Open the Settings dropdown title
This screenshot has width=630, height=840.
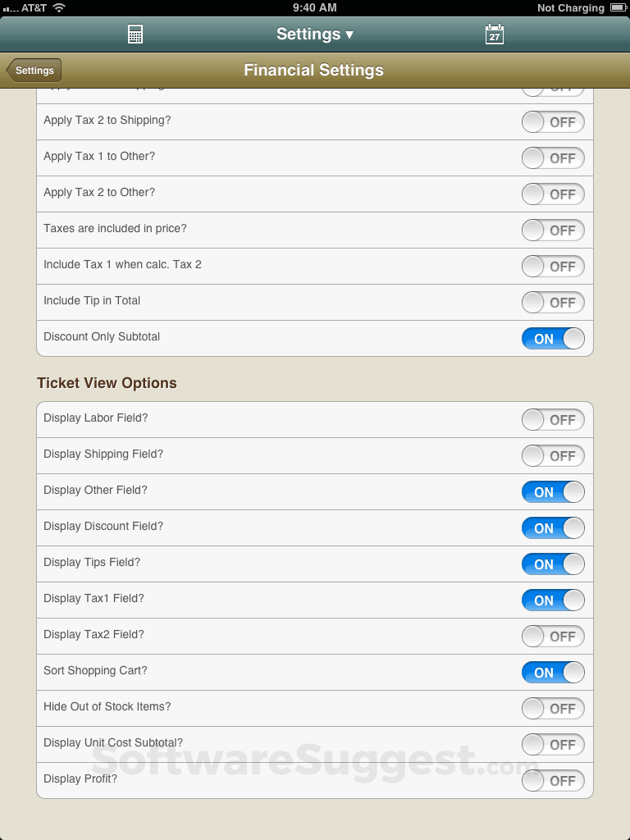click(315, 34)
